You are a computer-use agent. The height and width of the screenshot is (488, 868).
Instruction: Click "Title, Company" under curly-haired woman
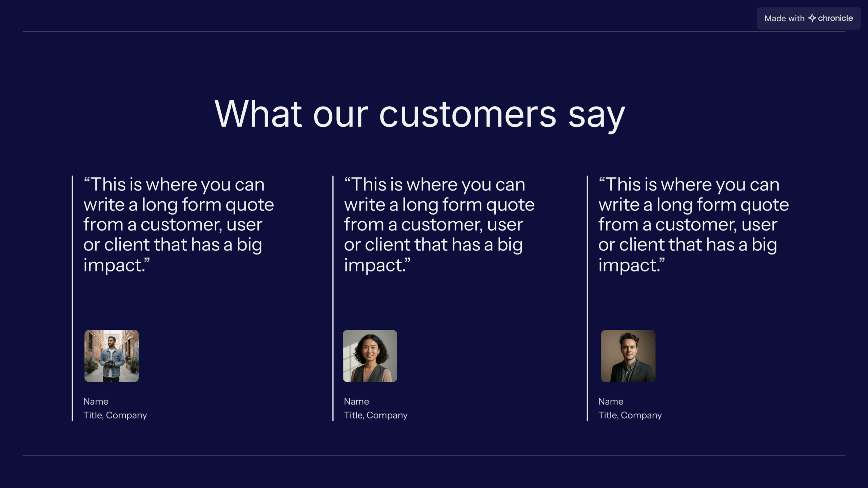tap(376, 415)
